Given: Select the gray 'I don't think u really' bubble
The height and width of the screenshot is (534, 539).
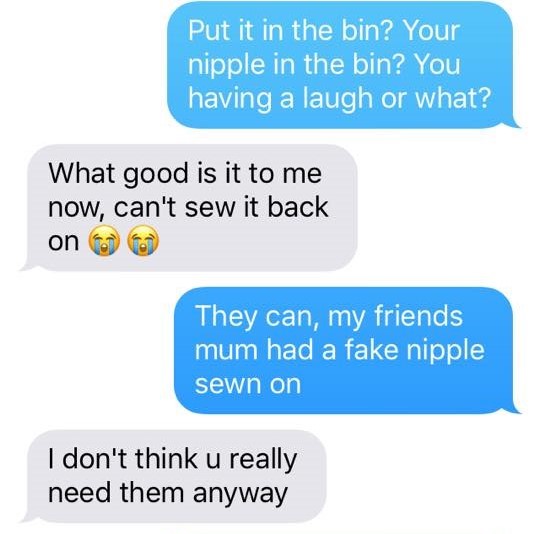Looking at the screenshot, I should coord(173,476).
